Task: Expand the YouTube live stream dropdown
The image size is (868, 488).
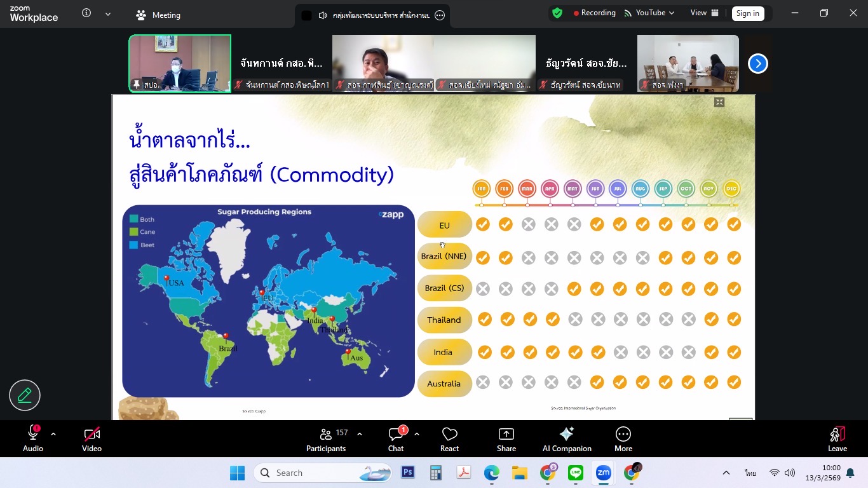Action: (671, 13)
